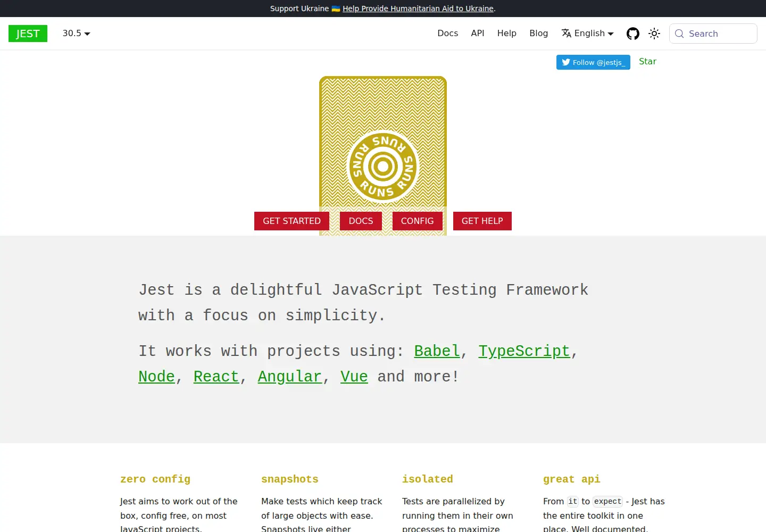Click the zero config heading
The width and height of the screenshot is (766, 532).
155,479
